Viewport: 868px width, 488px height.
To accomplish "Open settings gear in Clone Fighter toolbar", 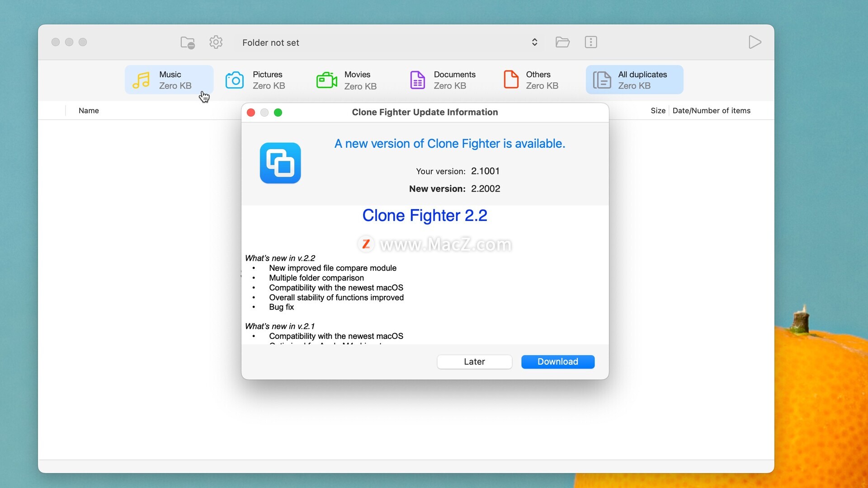I will (216, 42).
